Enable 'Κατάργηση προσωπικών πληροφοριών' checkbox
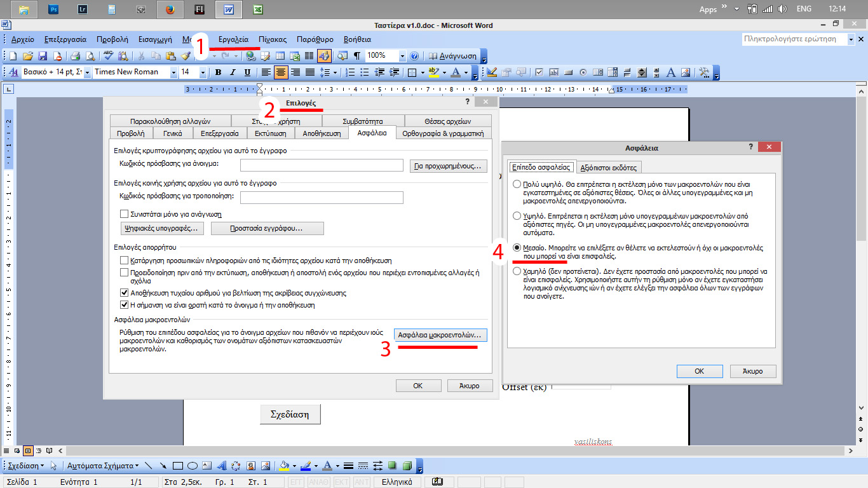 124,261
